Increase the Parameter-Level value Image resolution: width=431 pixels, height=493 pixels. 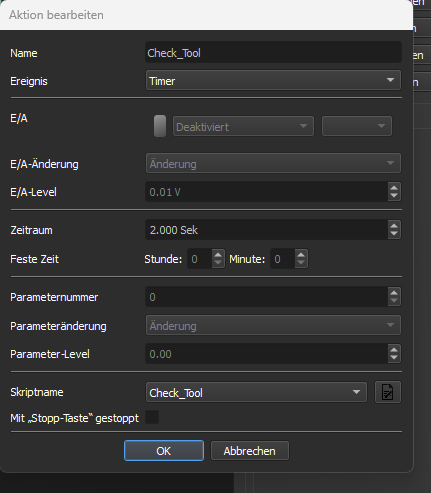tap(394, 349)
